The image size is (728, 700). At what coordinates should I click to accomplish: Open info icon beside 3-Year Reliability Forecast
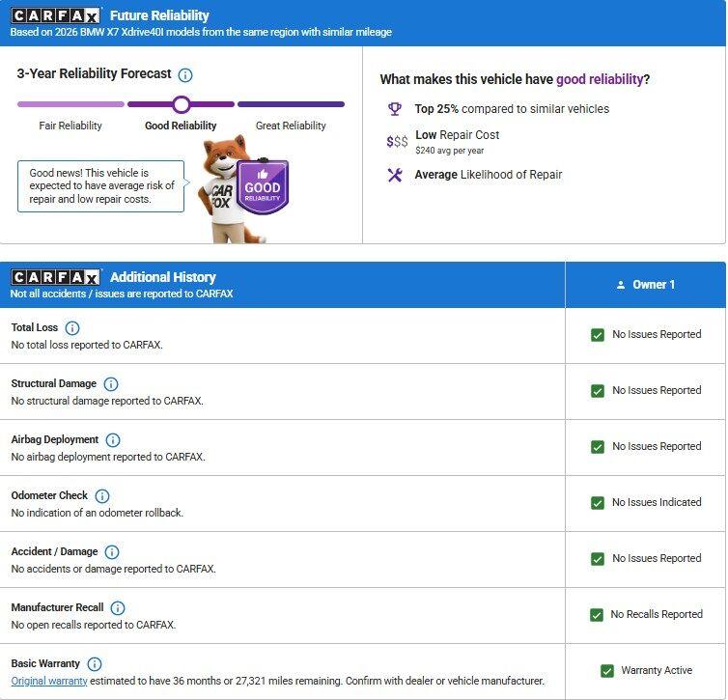tap(185, 74)
